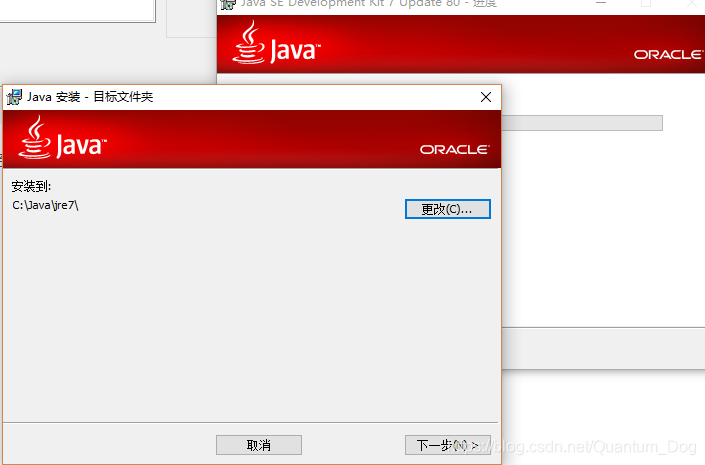Image resolution: width=705 pixels, height=465 pixels.
Task: Proceed with the 下一步(N) > button
Action: (x=447, y=445)
